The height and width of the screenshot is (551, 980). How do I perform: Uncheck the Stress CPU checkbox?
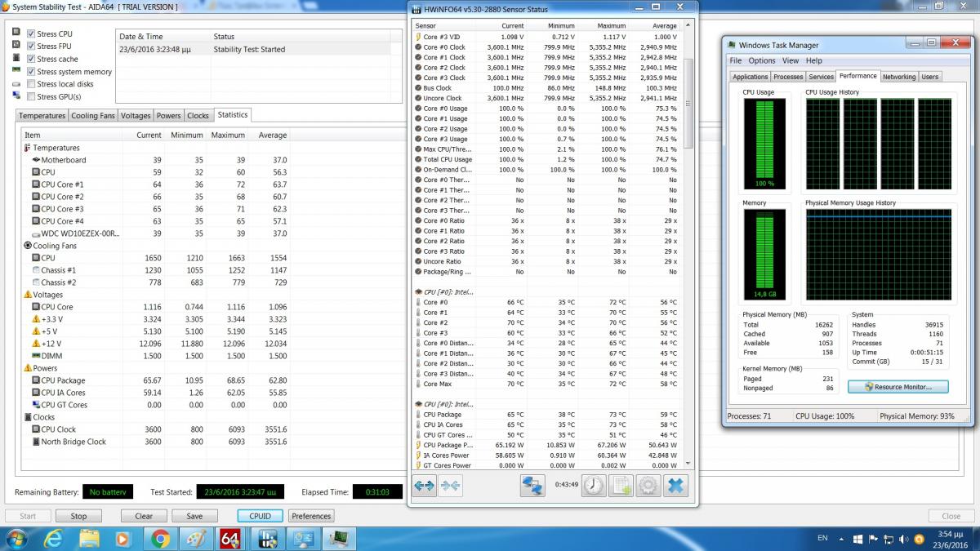pos(31,34)
